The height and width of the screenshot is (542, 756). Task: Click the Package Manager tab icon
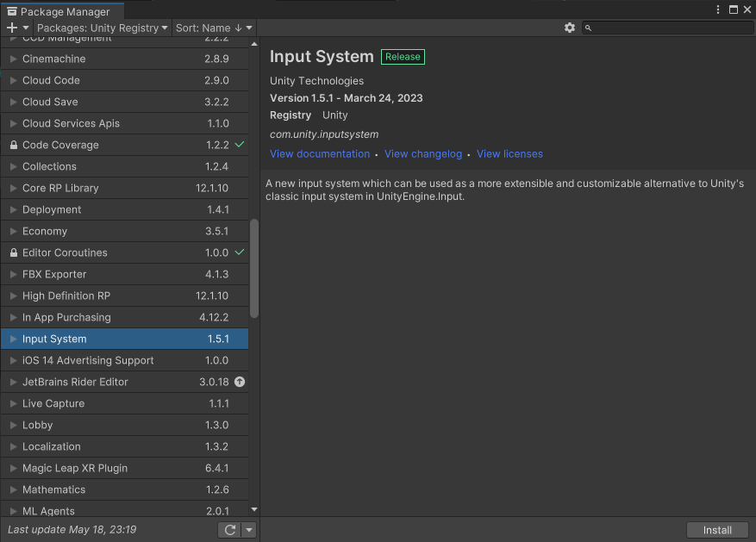click(x=11, y=11)
